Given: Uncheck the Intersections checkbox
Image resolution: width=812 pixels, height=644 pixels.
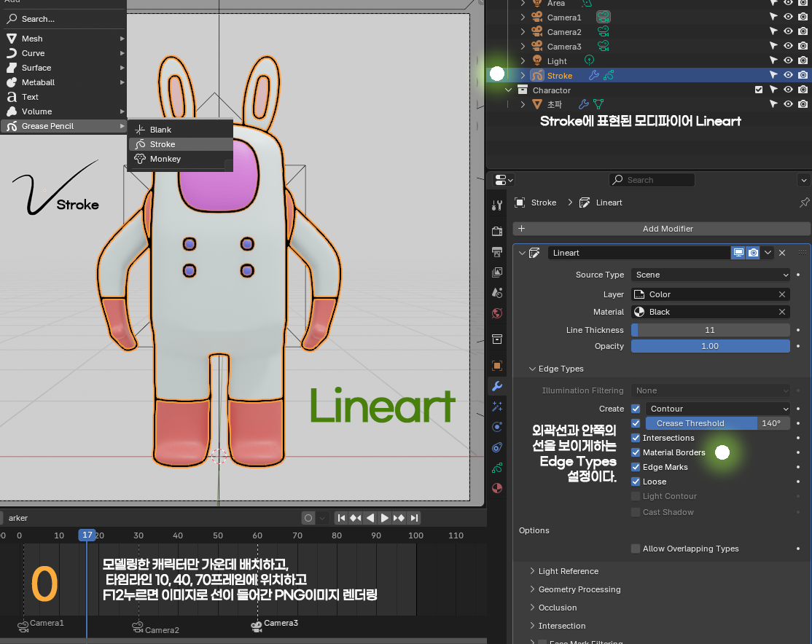Looking at the screenshot, I should click(636, 438).
